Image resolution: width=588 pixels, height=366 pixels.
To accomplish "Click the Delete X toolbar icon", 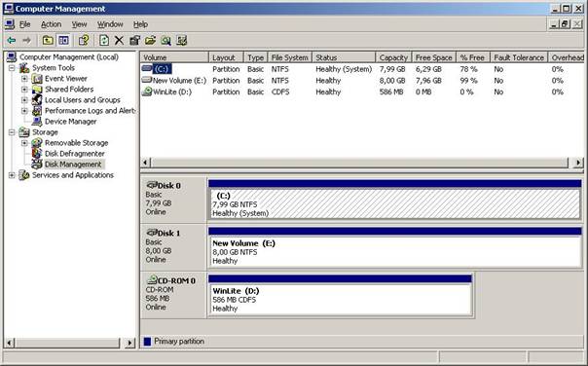I will (119, 40).
